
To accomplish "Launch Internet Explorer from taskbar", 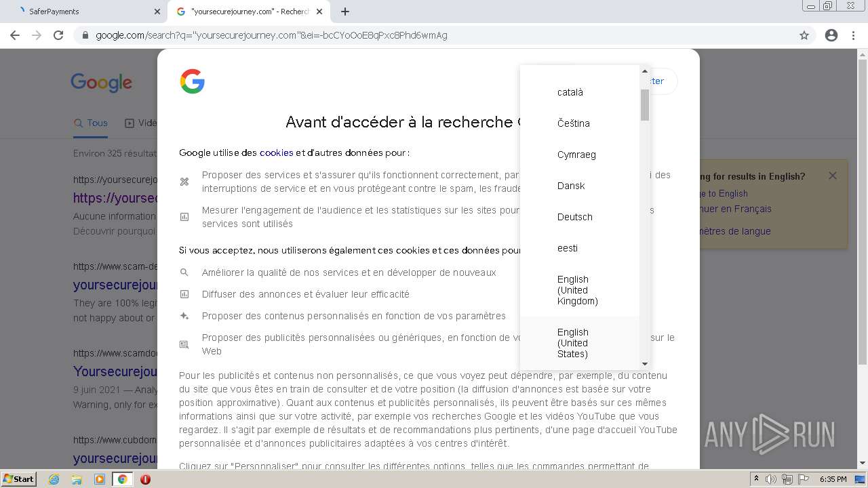I will coord(54,479).
